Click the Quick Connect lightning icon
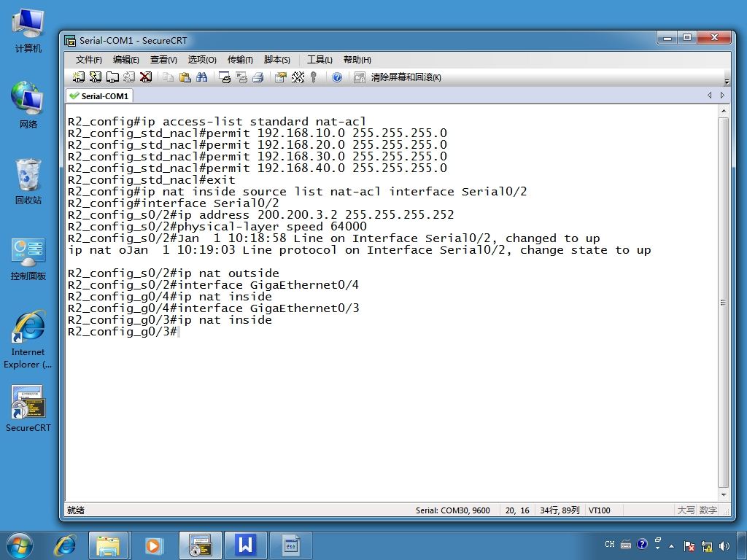Viewport: 747px width, 560px height. [96, 77]
